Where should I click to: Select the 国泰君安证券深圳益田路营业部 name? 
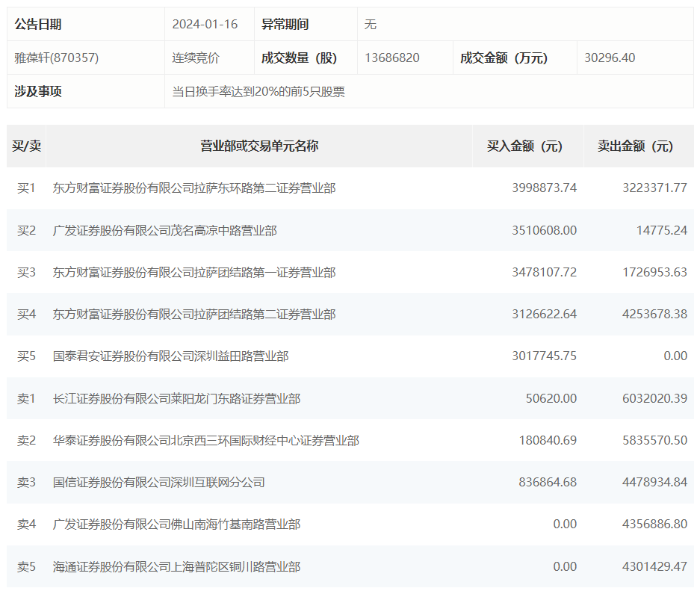170,356
